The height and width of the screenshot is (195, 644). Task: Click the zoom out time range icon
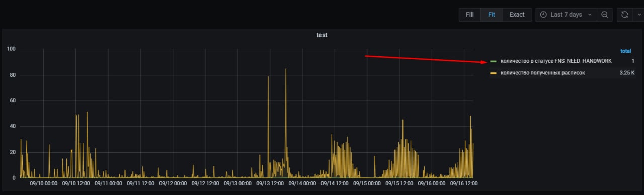coord(605,15)
